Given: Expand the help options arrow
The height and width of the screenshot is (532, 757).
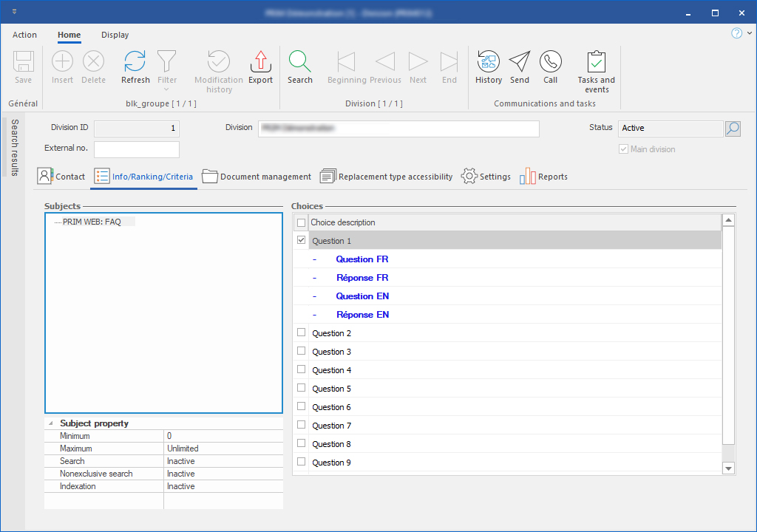Looking at the screenshot, I should point(749,33).
